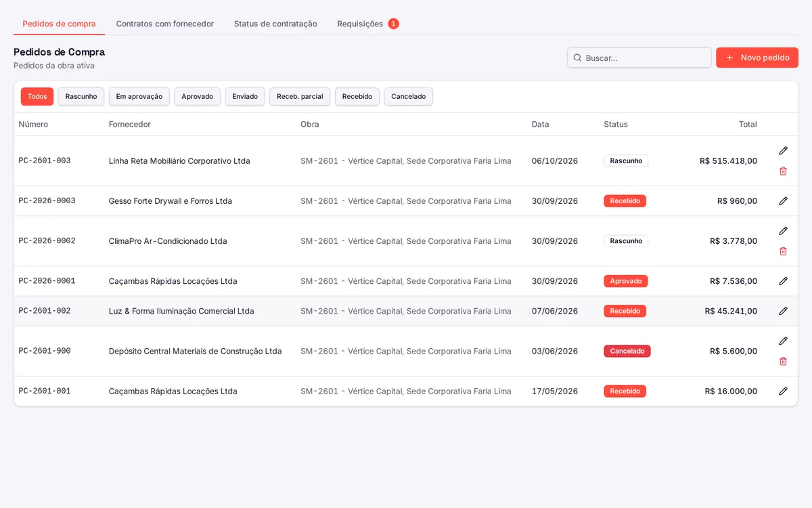Click supplier Depósito Central Materiais de Construção
Image resolution: width=812 pixels, height=508 pixels.
[196, 351]
